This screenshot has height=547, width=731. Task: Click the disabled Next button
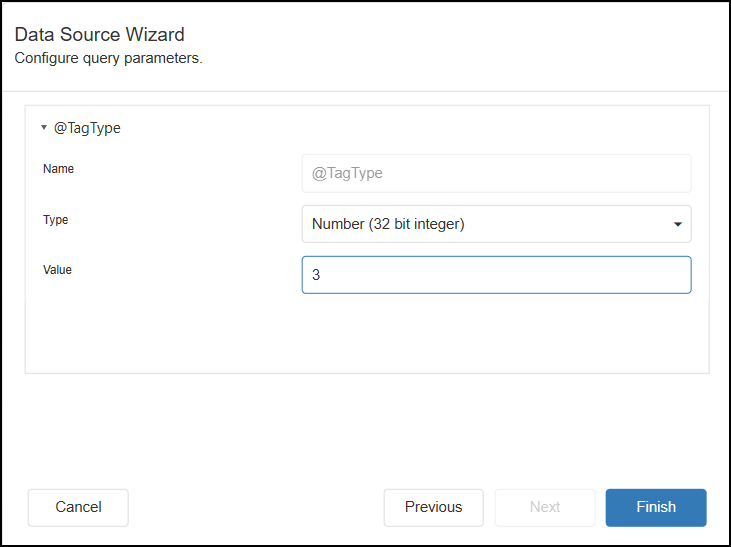[x=545, y=507]
